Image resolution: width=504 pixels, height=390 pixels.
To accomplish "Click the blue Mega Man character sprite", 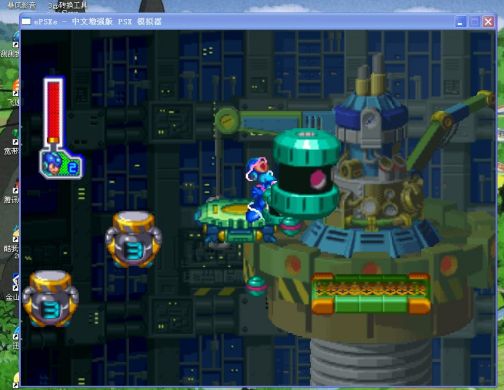I will coord(260,189).
